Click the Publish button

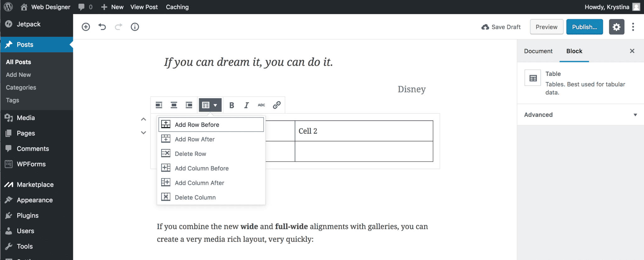[x=585, y=27]
